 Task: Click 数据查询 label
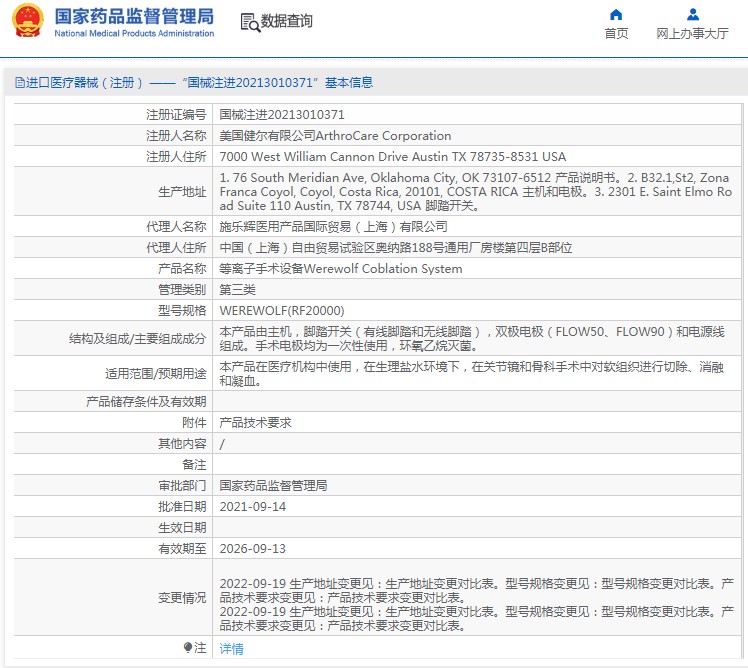pyautogui.click(x=286, y=21)
